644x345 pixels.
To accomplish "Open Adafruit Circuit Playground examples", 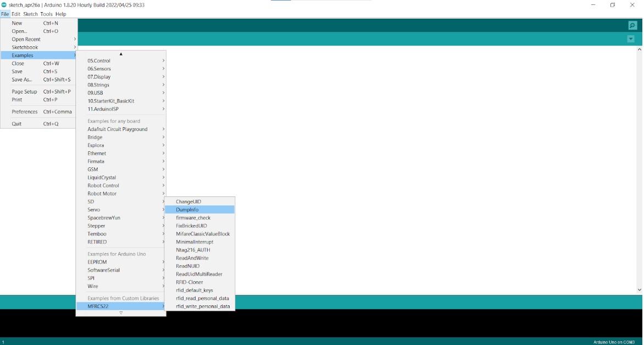I will 121,129.
